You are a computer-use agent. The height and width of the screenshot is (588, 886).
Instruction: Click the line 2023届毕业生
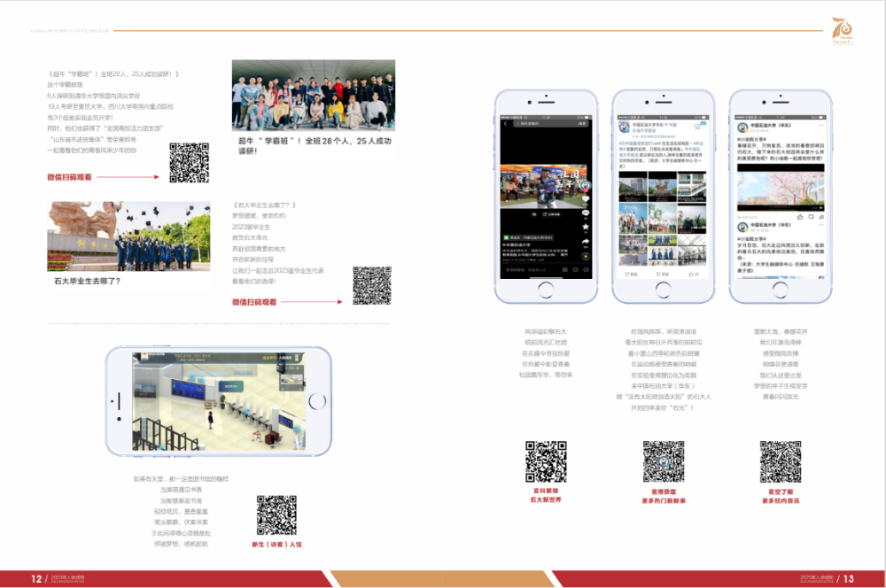coord(251,227)
